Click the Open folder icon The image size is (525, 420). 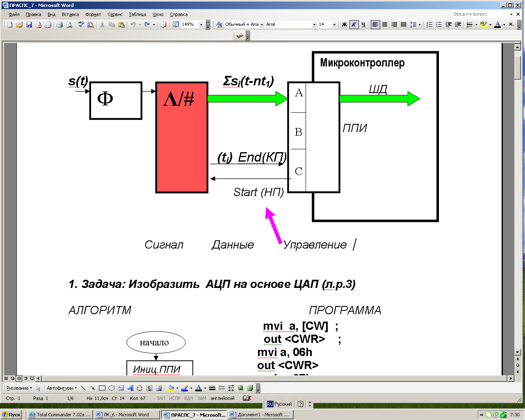(19, 25)
